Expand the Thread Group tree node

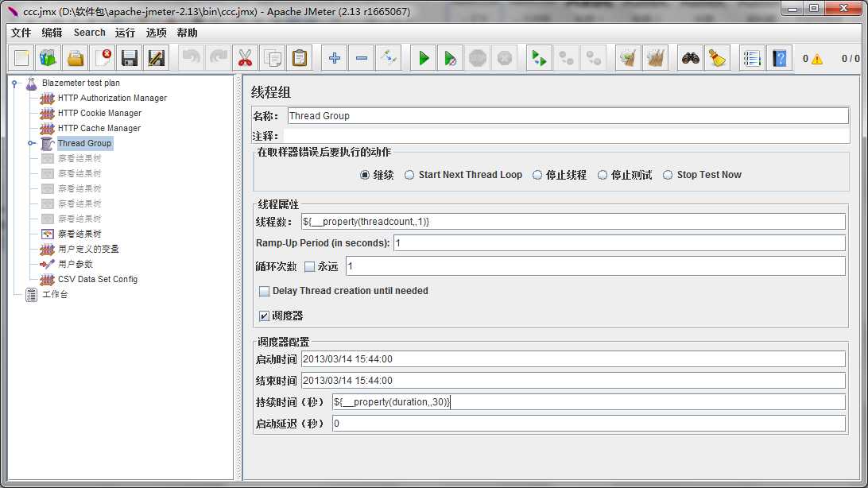click(x=32, y=143)
